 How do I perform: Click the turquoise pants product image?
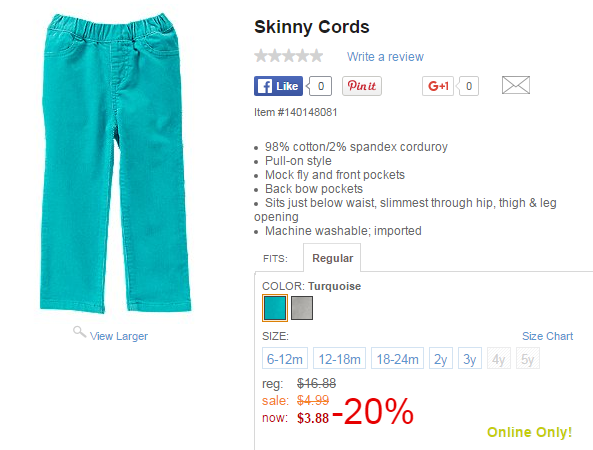(x=115, y=163)
